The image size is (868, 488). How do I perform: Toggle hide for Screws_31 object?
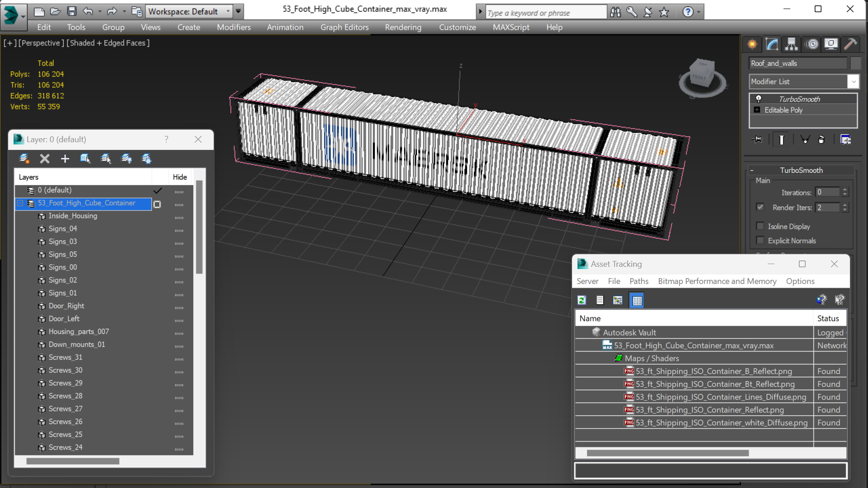click(179, 359)
